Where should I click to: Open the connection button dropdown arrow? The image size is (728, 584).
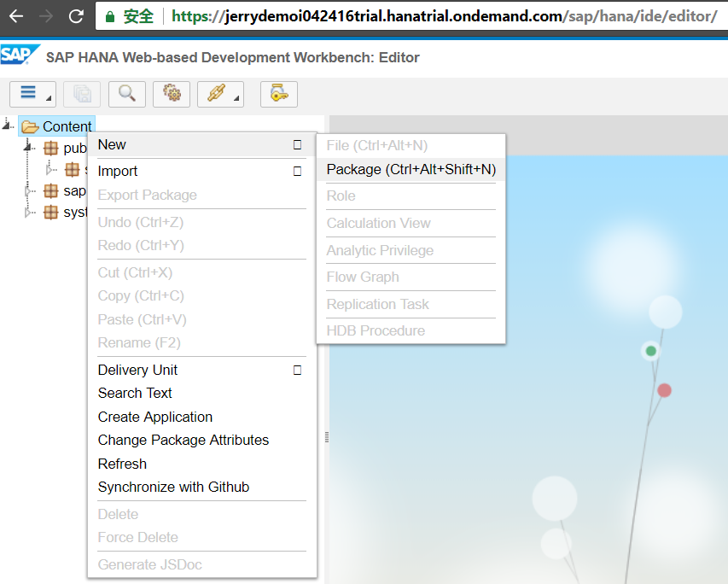pyautogui.click(x=236, y=98)
